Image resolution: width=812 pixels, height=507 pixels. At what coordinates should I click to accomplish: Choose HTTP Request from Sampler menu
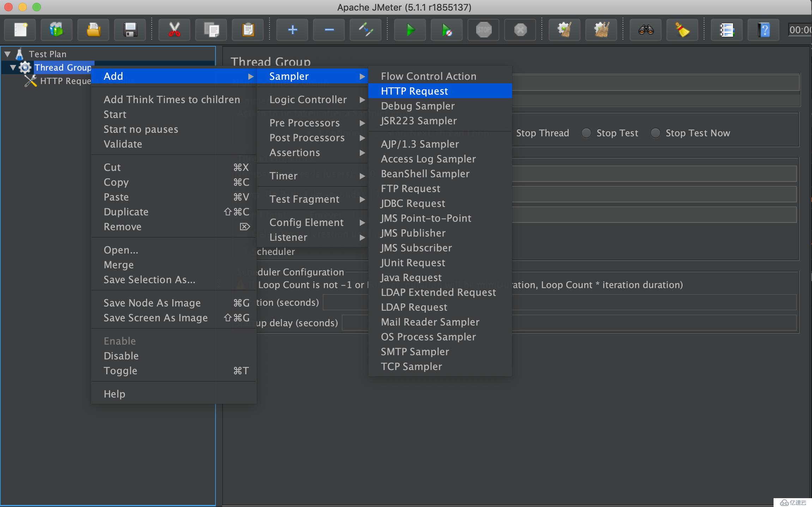click(440, 91)
